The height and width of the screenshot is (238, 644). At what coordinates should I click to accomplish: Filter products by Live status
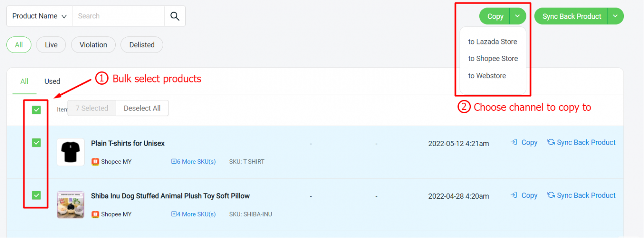[x=51, y=45]
